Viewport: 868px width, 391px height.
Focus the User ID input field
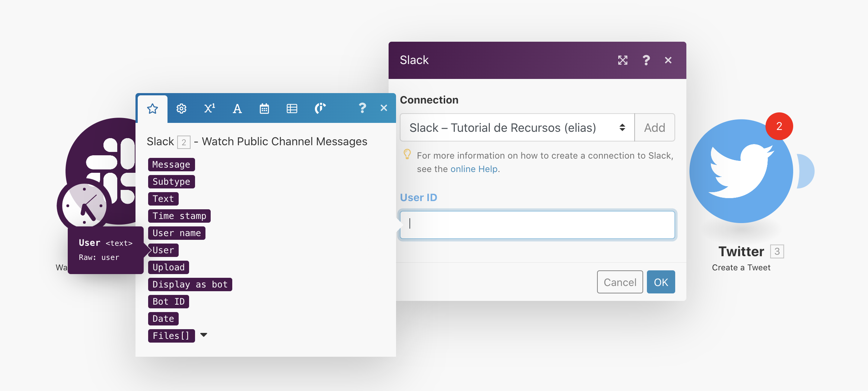pos(537,225)
